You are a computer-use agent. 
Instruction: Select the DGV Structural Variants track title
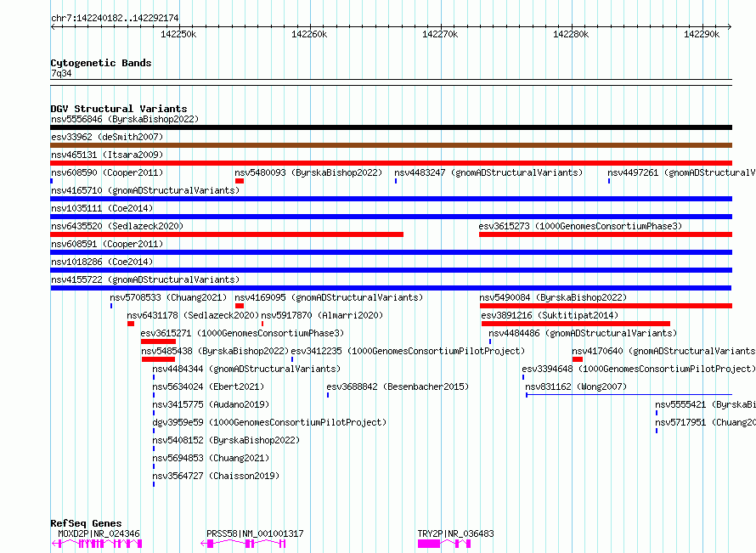coord(119,109)
